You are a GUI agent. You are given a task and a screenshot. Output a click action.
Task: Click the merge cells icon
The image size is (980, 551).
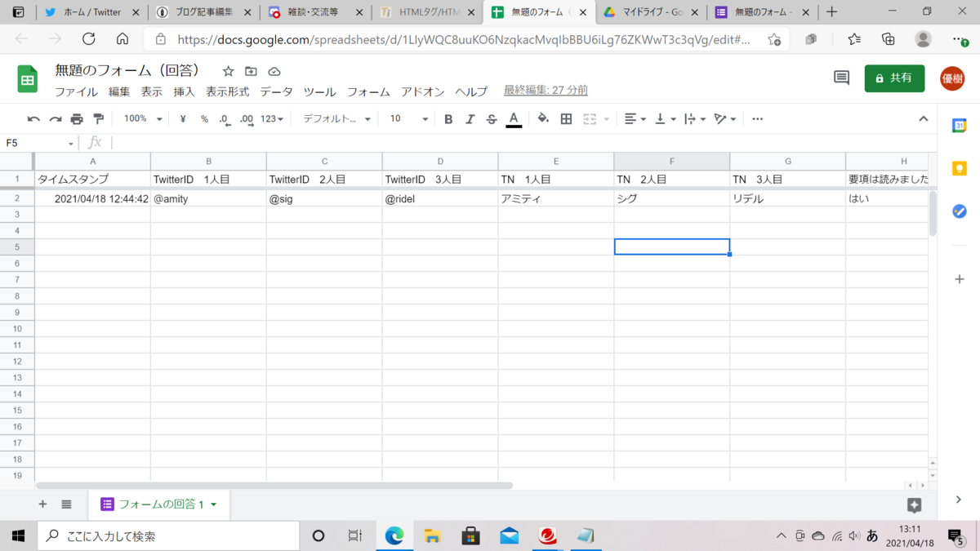coord(590,119)
